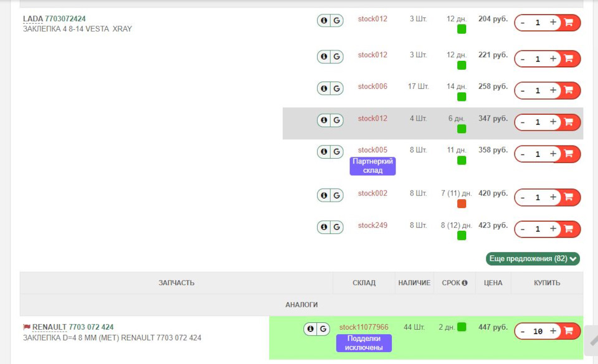Viewport: 598px width, 364px height.
Task: Open RENAULT brand link
Action: [50, 327]
